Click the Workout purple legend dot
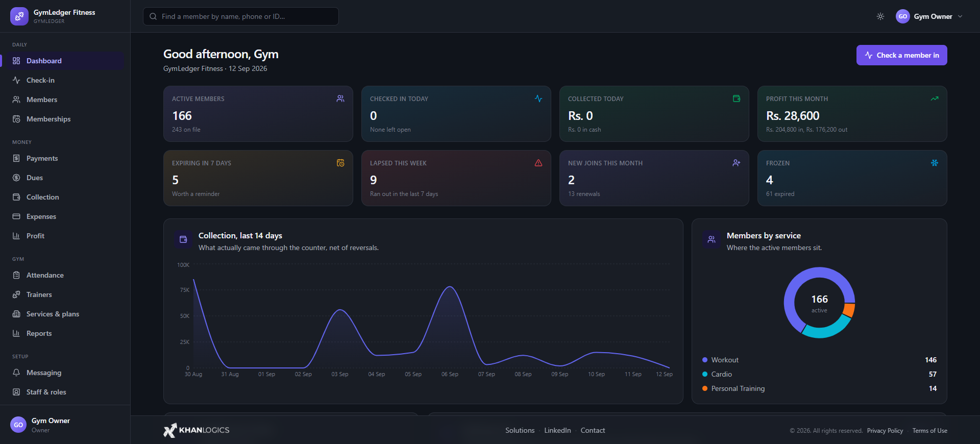This screenshot has height=444, width=980. coord(705,360)
